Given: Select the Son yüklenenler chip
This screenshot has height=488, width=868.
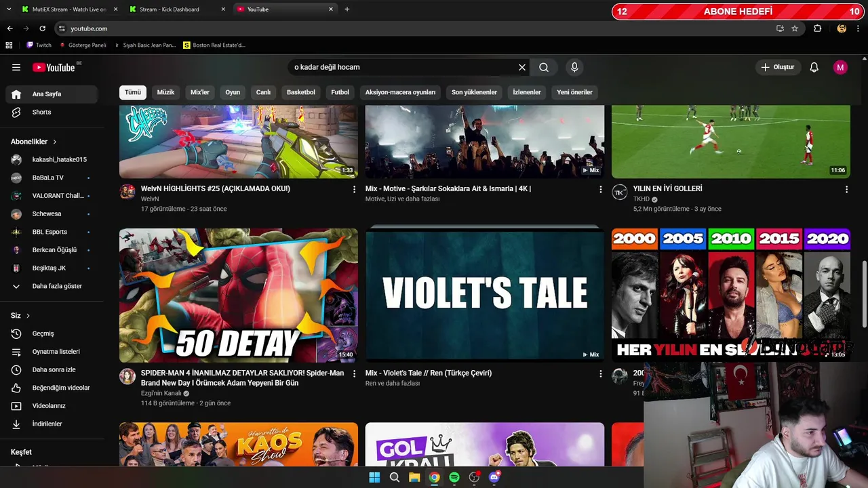Looking at the screenshot, I should click(x=474, y=92).
